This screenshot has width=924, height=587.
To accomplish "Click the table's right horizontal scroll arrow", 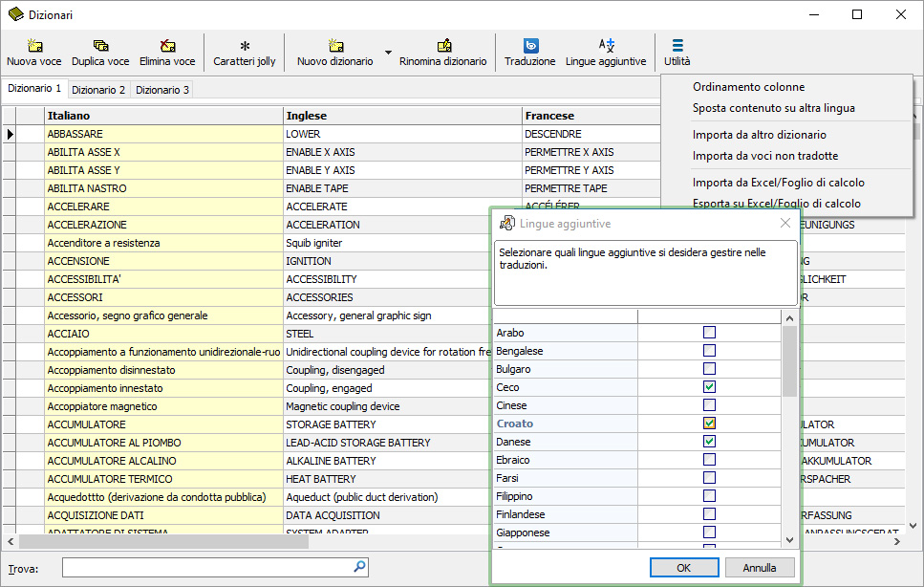I will pyautogui.click(x=897, y=541).
